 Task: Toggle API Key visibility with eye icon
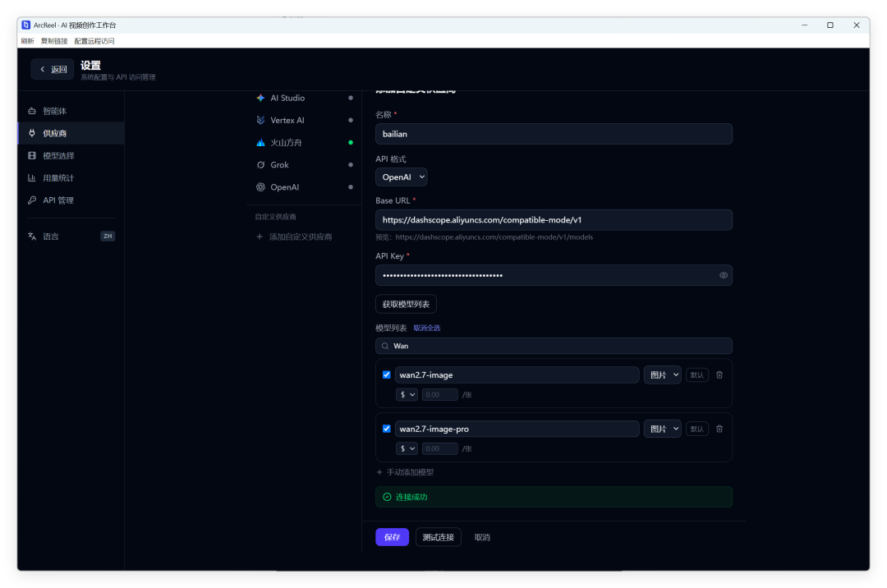click(723, 275)
